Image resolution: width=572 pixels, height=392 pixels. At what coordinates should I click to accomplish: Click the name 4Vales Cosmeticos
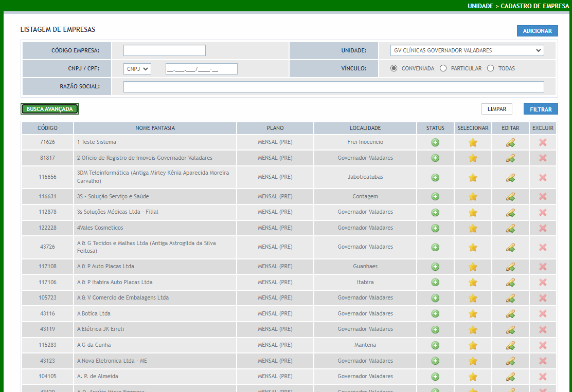(x=100, y=228)
